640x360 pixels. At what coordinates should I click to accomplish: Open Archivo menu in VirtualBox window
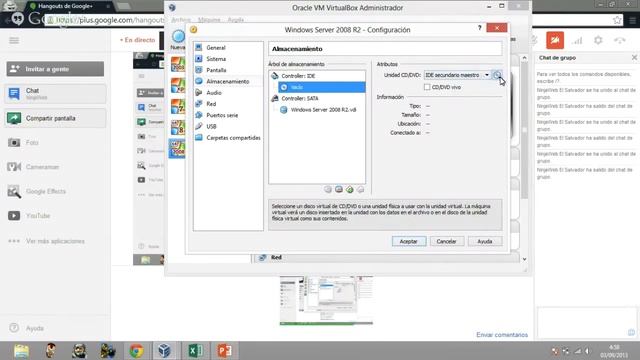[x=181, y=20]
